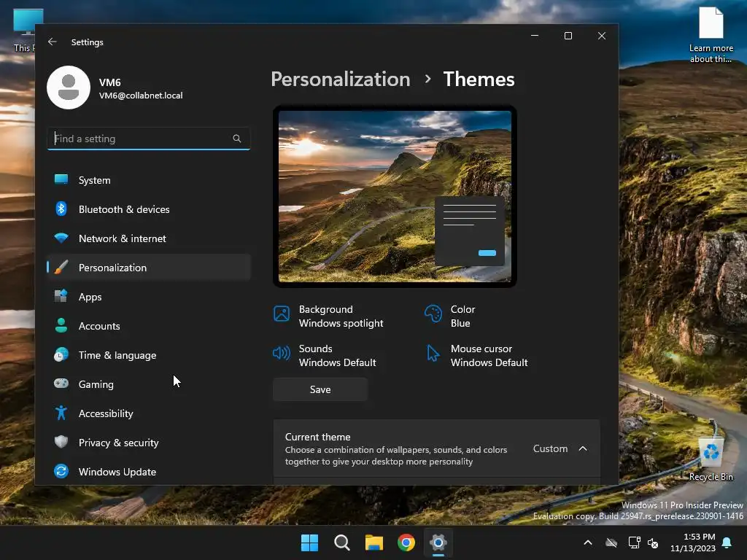Screen dimensions: 747x560
Task: Click the VM6 user profile avatar
Action: (x=69, y=87)
